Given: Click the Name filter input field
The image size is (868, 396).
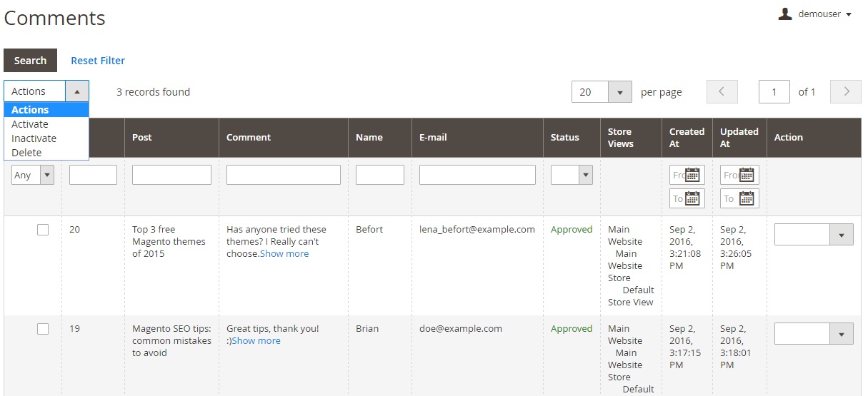Looking at the screenshot, I should (380, 175).
